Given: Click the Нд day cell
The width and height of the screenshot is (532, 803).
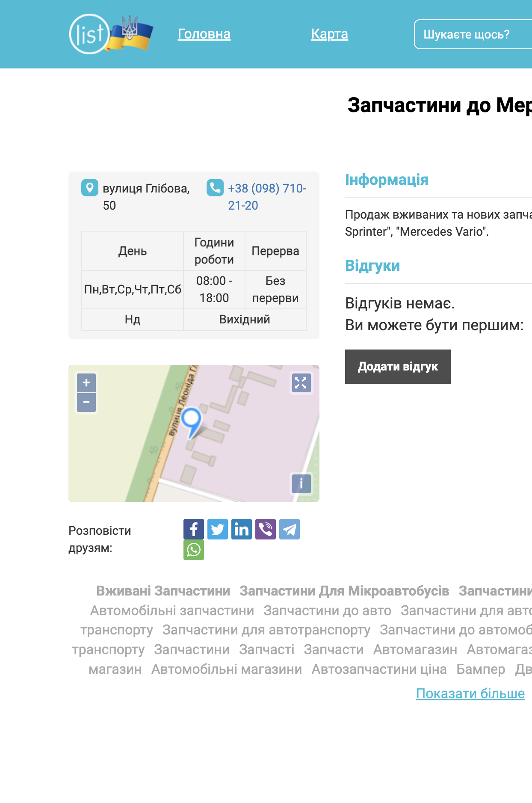Looking at the screenshot, I should 133,320.
